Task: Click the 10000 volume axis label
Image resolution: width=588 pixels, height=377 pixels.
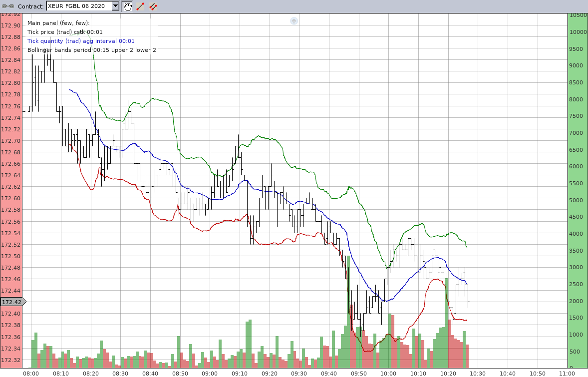Action: tap(578, 32)
